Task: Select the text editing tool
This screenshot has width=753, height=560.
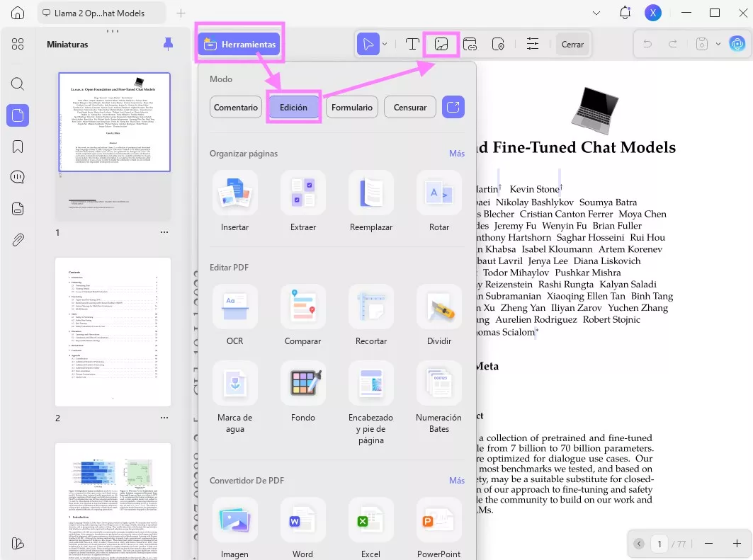Action: click(x=412, y=44)
